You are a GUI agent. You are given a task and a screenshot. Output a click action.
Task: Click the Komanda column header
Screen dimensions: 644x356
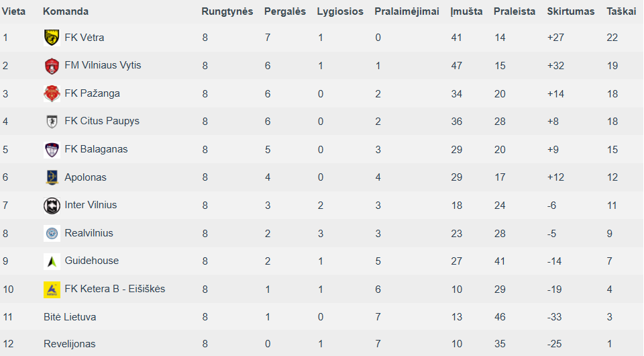click(x=66, y=11)
